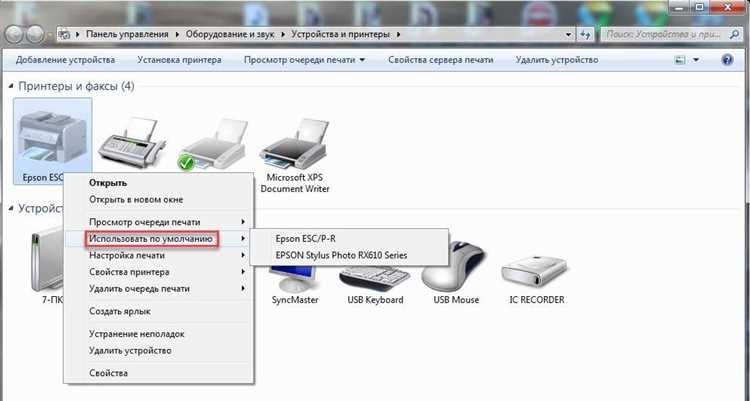This screenshot has width=750, height=401.
Task: Open the help question mark icon
Action: coord(727,60)
